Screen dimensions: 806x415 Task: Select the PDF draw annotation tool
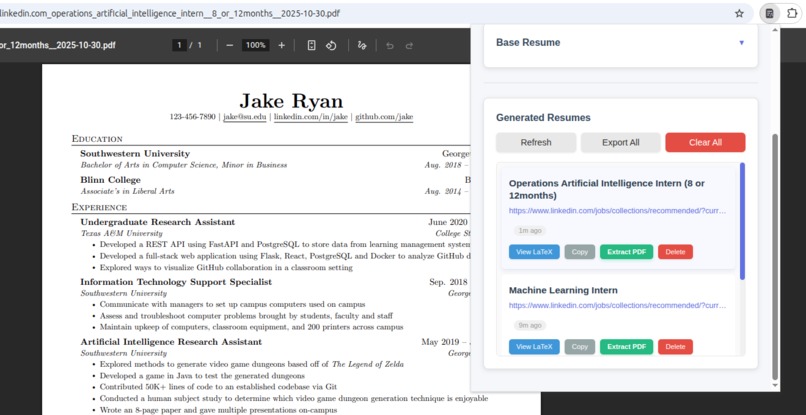click(x=362, y=45)
